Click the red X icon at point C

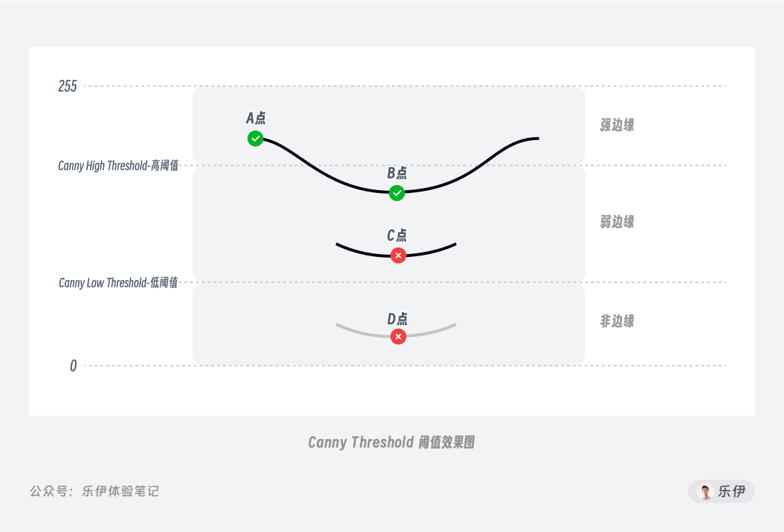click(x=399, y=255)
